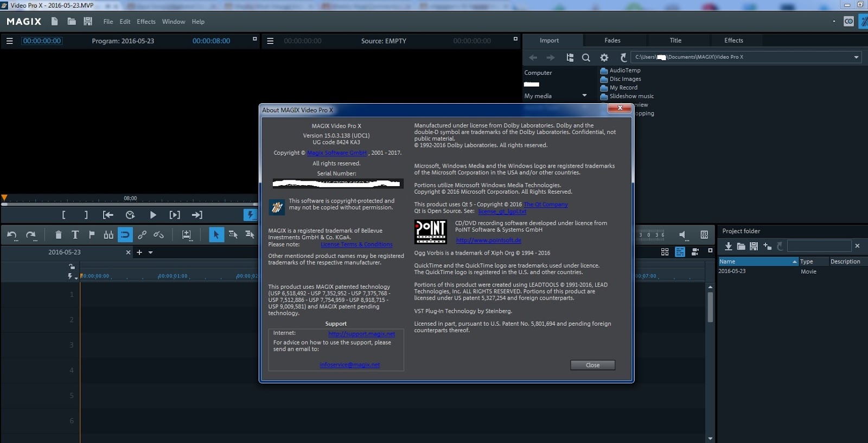Delete the selected object with trash icon

[x=59, y=235]
